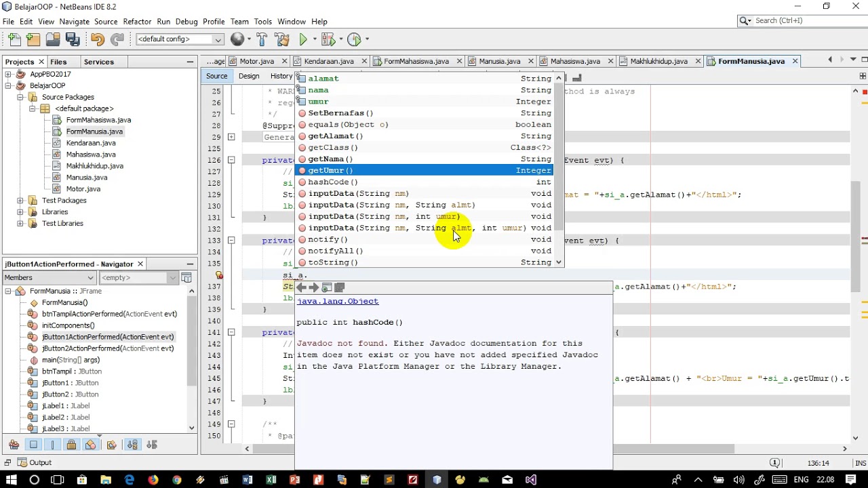Expand the AppPBO2017 project node
This screenshot has height=488, width=868.
point(8,74)
